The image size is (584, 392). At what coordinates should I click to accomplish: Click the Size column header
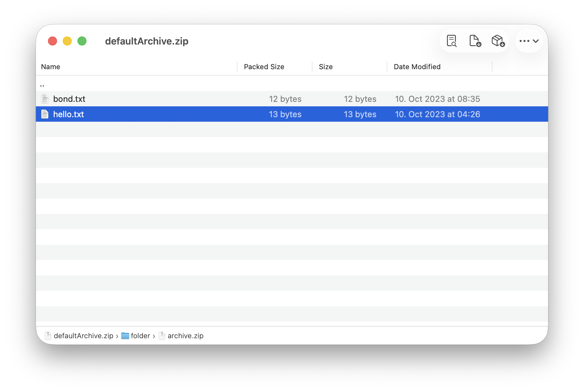tap(326, 67)
